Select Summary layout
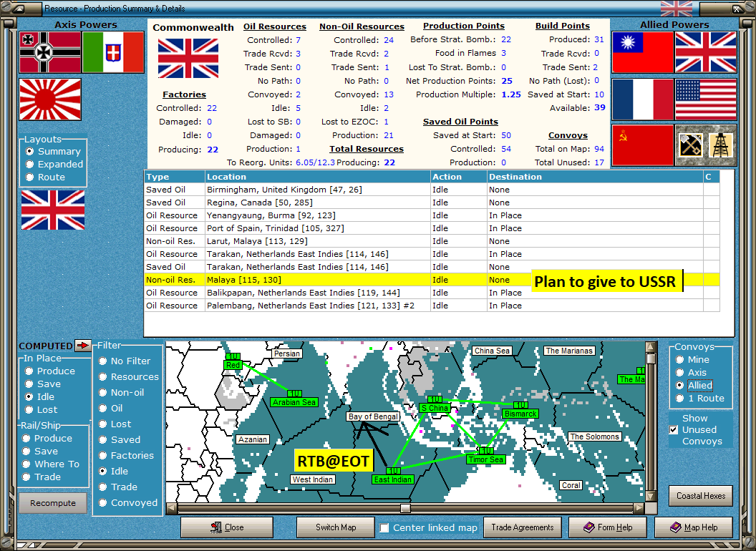Viewport: 756px width, 551px height. click(54, 152)
